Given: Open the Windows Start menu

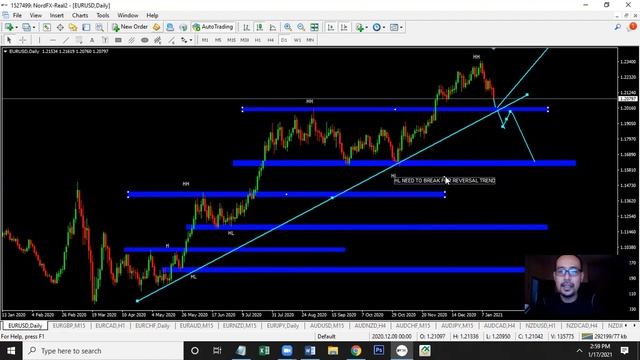Looking at the screenshot, I should [11, 351].
